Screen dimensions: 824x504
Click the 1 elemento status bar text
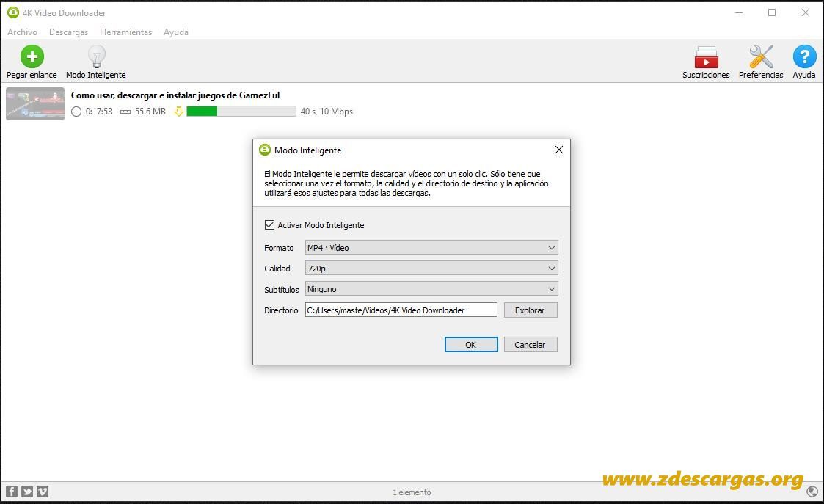[x=412, y=492]
